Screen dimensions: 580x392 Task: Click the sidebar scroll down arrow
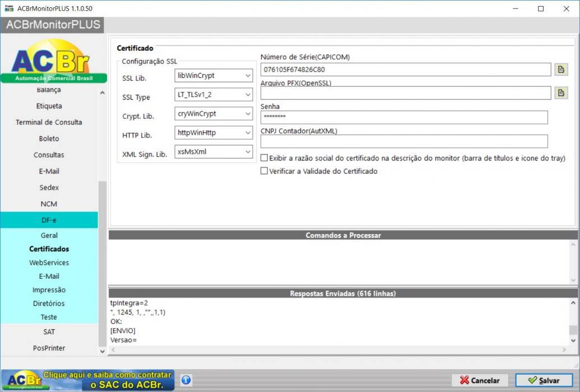(x=103, y=351)
